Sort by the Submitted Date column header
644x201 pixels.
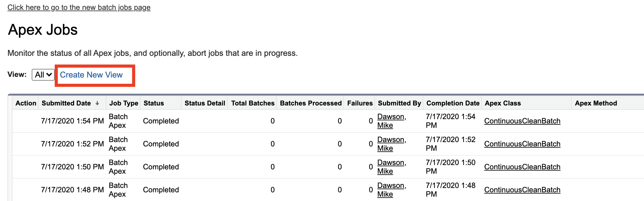(66, 103)
